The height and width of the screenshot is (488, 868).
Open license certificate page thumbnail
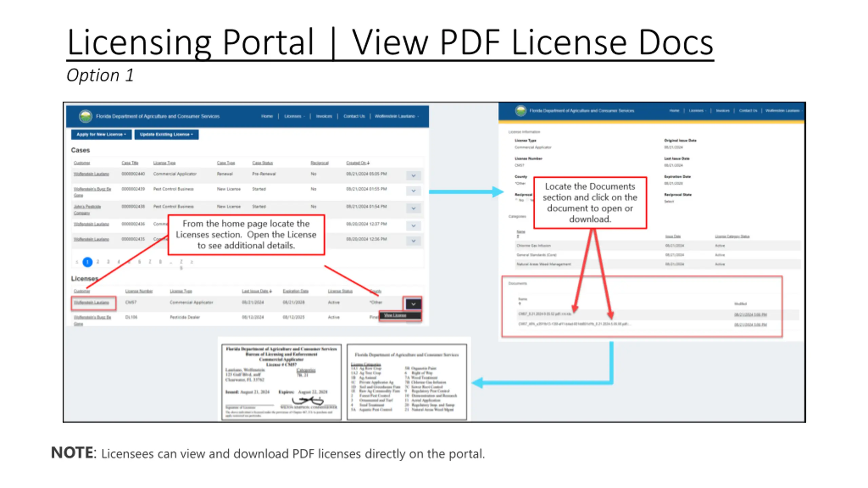point(281,382)
